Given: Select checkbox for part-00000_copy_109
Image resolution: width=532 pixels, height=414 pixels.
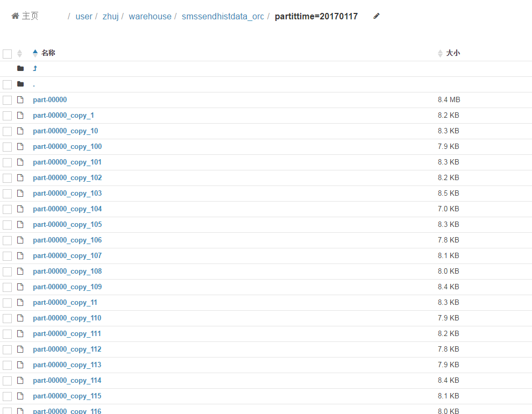Looking at the screenshot, I should pos(7,287).
